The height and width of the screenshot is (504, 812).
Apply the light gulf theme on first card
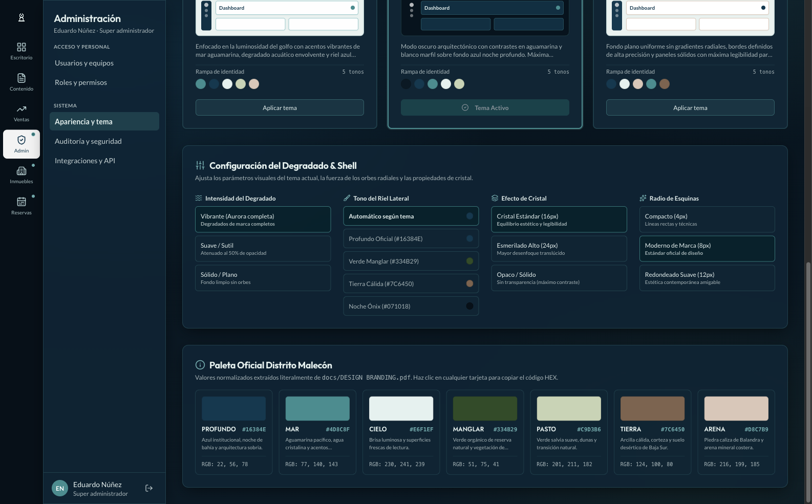click(x=280, y=107)
